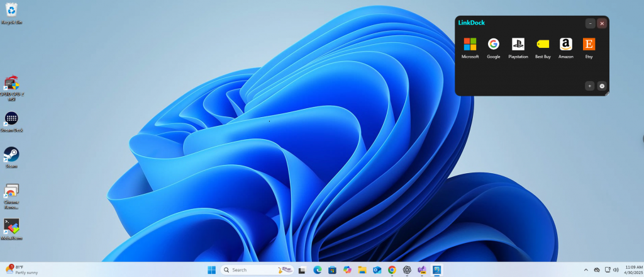Select the Steam desktop shortcut
Screen dimensions: 644x277
coord(11,155)
